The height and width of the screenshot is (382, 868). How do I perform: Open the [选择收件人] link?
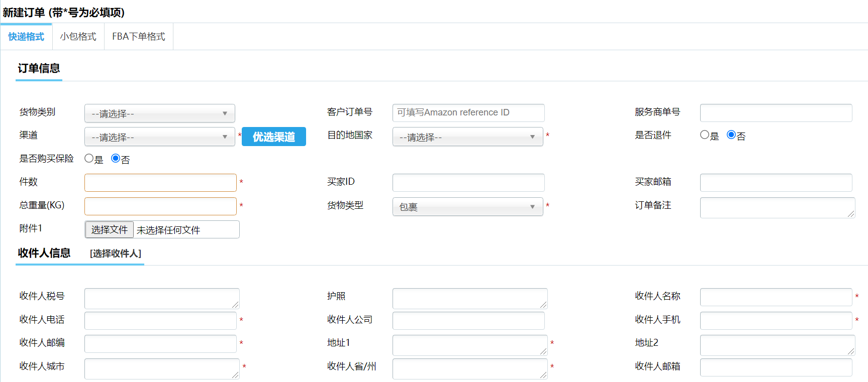tap(116, 253)
